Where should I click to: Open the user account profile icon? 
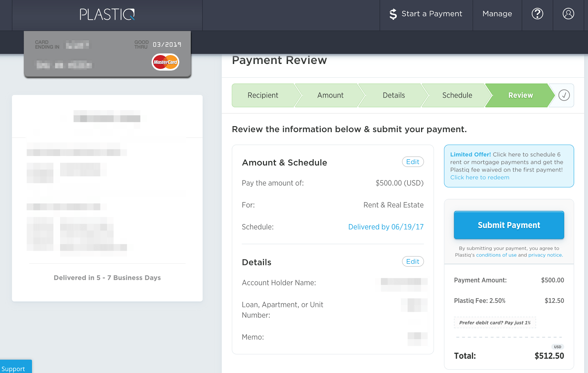(x=568, y=14)
